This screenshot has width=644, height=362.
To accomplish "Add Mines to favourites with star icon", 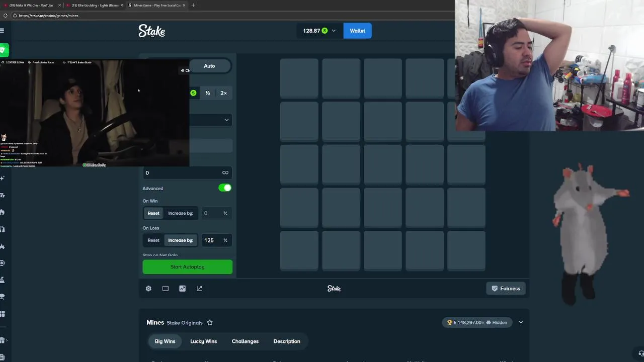I will [x=210, y=323].
